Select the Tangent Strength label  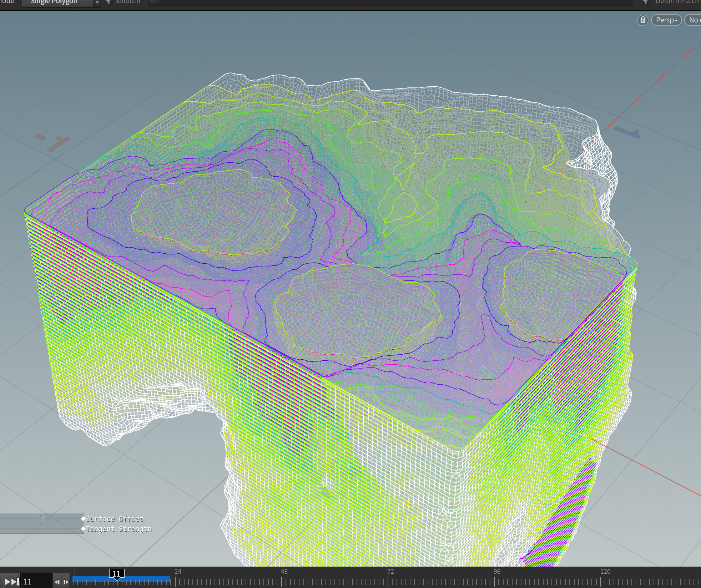(x=119, y=529)
